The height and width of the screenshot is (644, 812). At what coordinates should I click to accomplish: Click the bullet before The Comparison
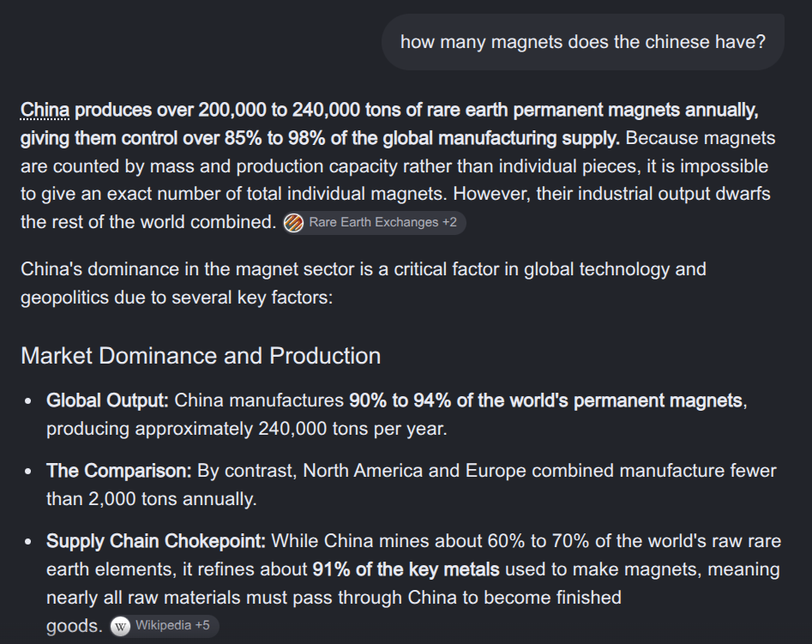coord(28,471)
